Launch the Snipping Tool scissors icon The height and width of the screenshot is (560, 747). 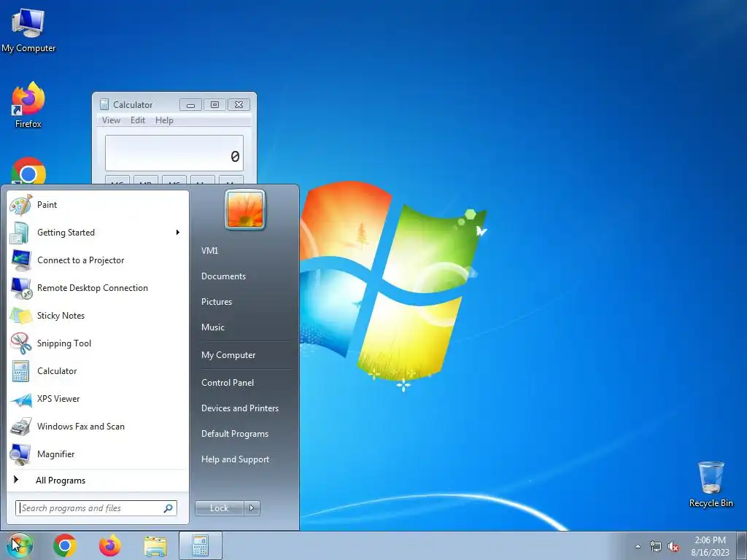point(21,343)
